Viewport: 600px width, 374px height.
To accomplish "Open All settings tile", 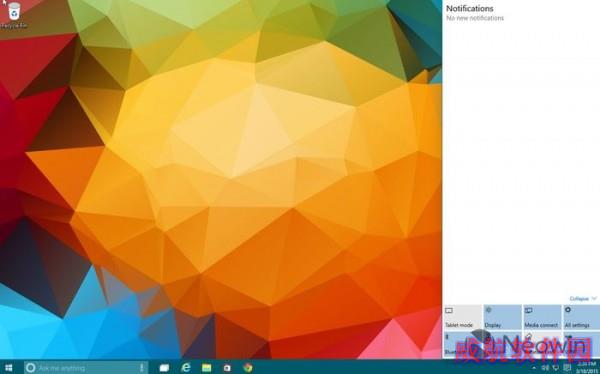I will tap(581, 317).
